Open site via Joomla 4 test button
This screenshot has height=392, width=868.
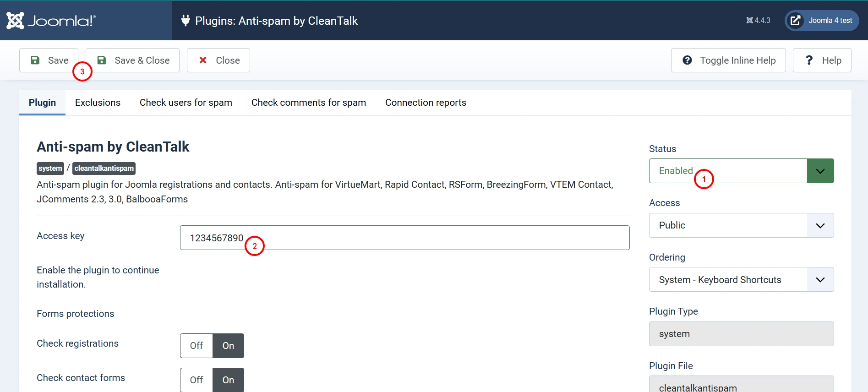pyautogui.click(x=822, y=21)
